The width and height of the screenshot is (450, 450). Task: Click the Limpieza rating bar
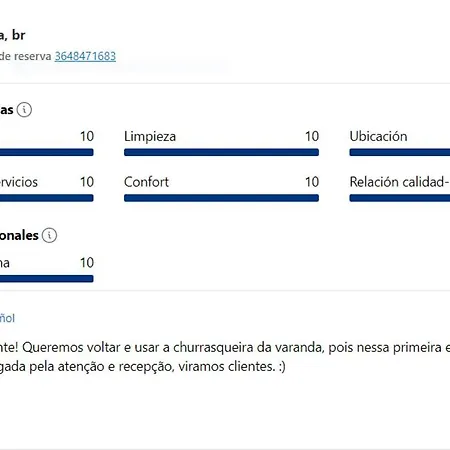[x=221, y=152]
